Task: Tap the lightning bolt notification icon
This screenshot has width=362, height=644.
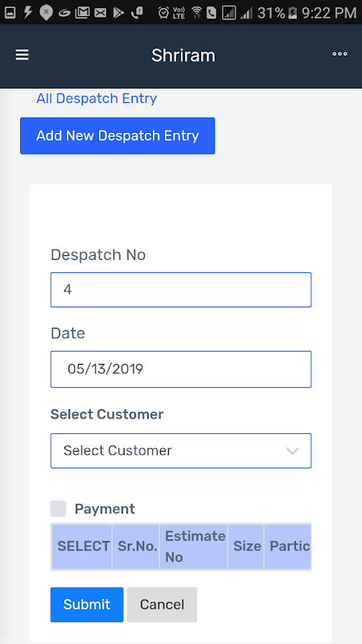Action: (27, 13)
